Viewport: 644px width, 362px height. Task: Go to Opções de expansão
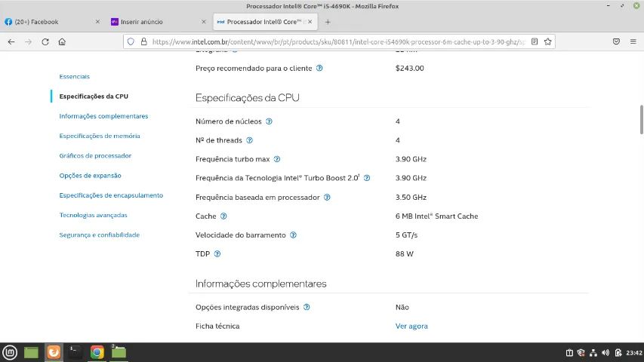tap(90, 176)
